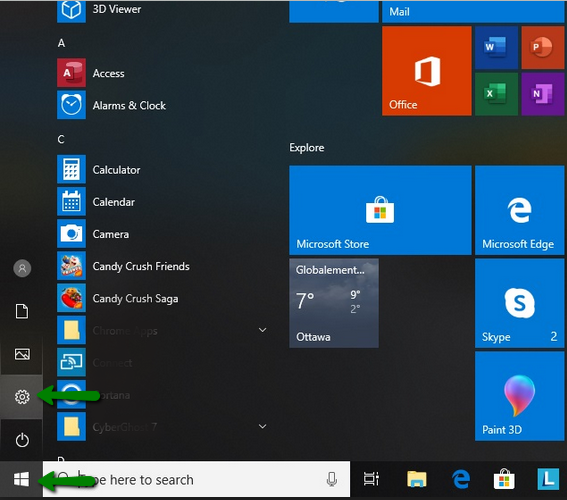Click the letter C section header
This screenshot has width=567, height=500.
(x=61, y=139)
